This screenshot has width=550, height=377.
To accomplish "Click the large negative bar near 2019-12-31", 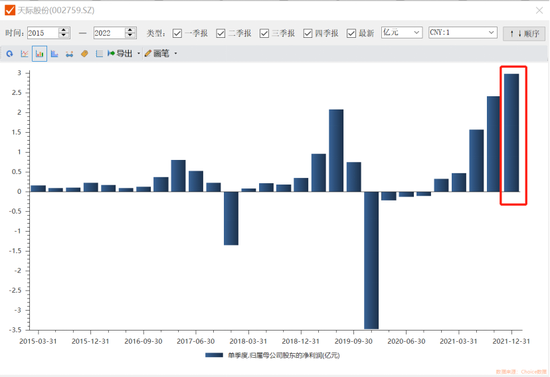I will point(371,260).
